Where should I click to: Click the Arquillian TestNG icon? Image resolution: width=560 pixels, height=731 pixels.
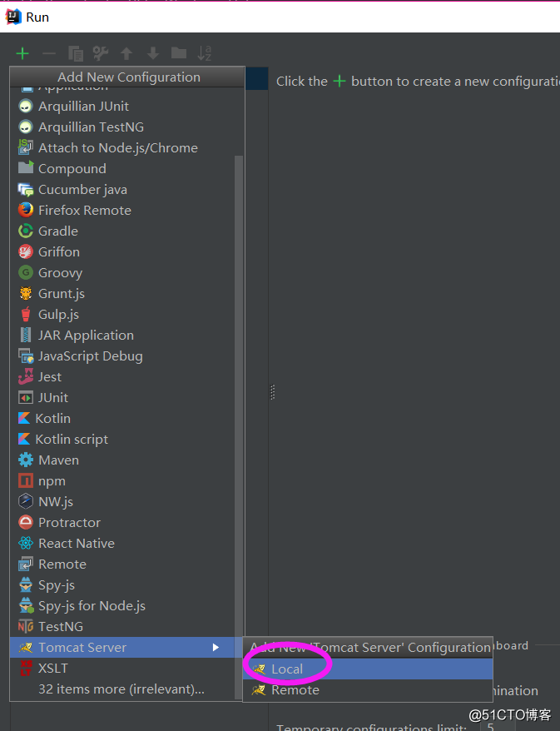tap(26, 127)
